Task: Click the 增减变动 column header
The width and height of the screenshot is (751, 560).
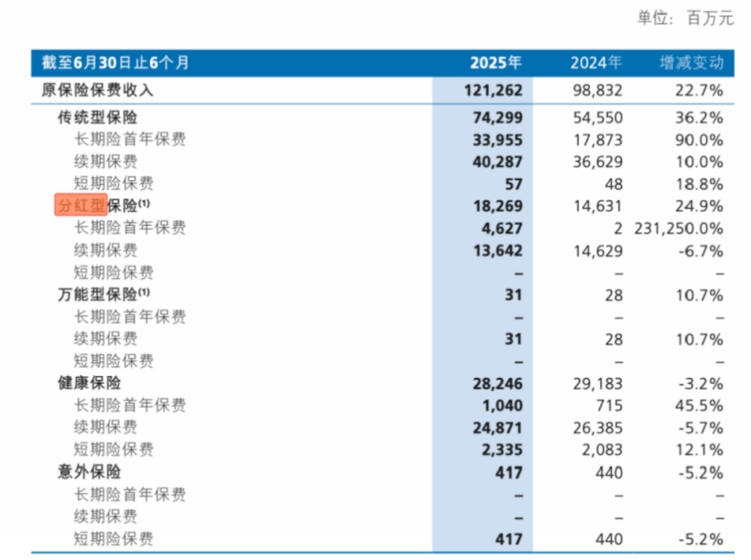Action: (x=691, y=63)
